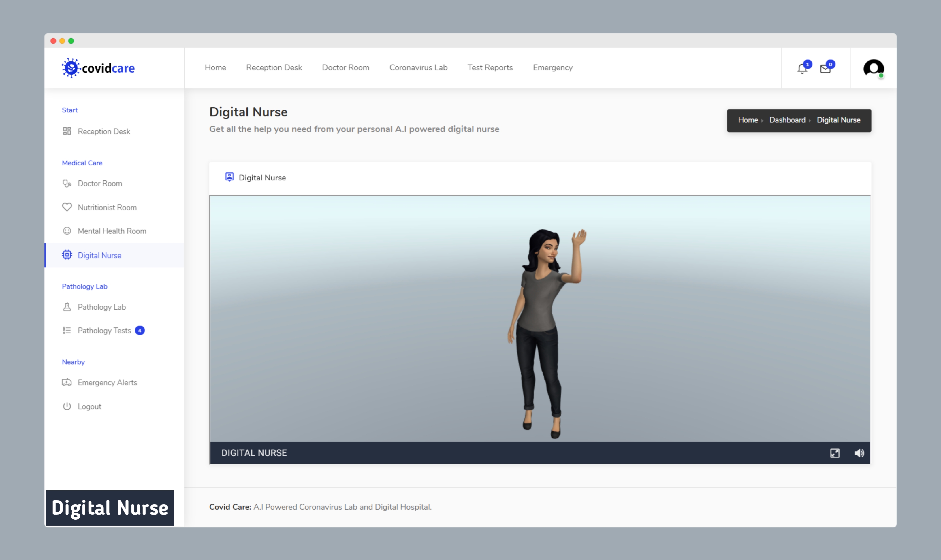Expand nurse viewer to fullscreen
941x560 pixels.
tap(835, 453)
